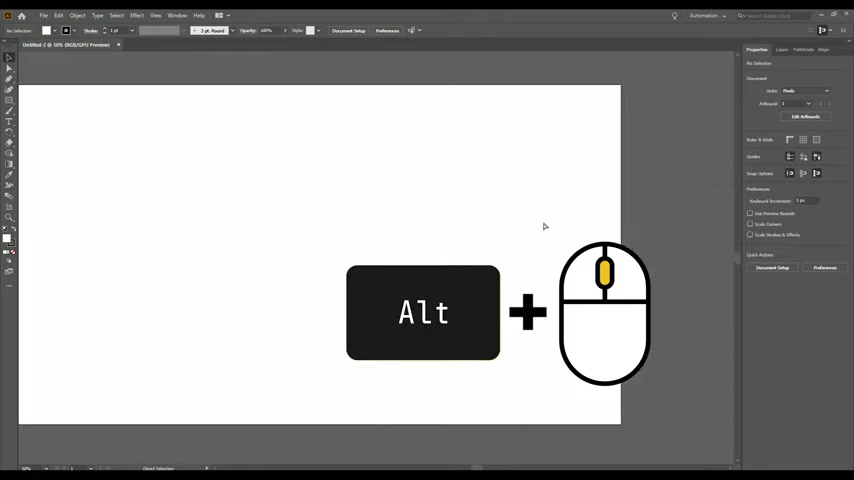The image size is (854, 480).
Task: Select the Pen tool
Action: pyautogui.click(x=9, y=79)
